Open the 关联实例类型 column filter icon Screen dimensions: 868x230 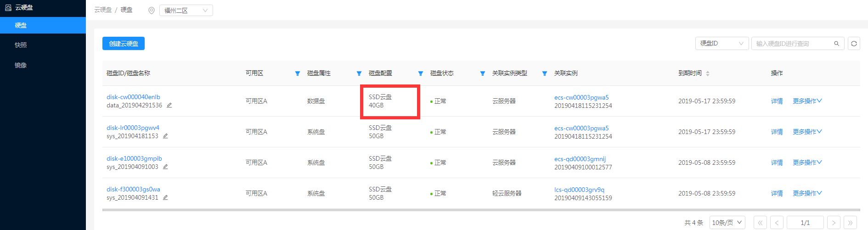(x=545, y=73)
